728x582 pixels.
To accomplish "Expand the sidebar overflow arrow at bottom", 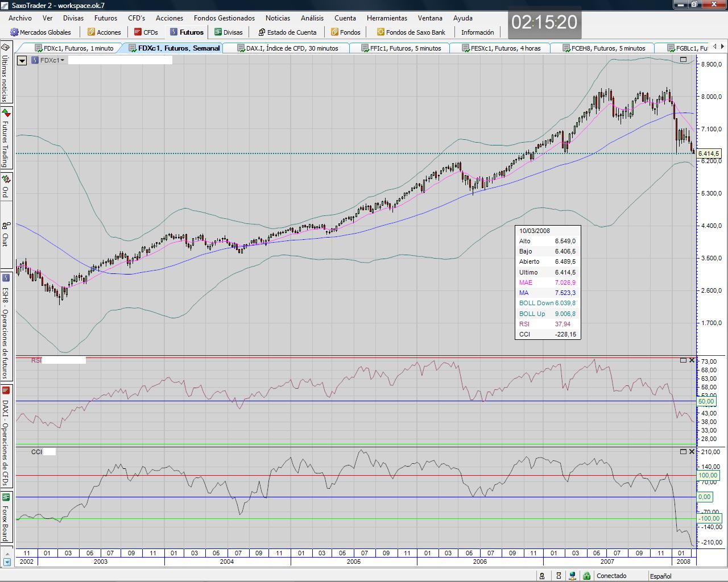I will 7,562.
